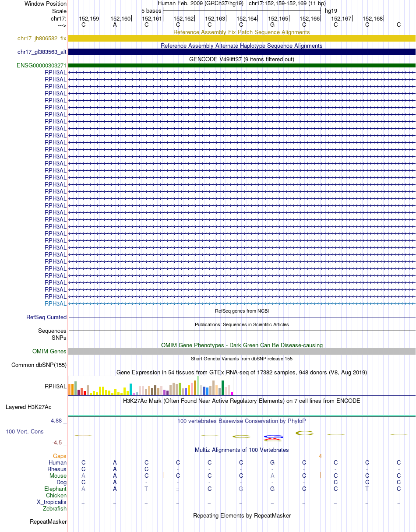Open the light blue RPH3AL transcript label

pyautogui.click(x=56, y=303)
